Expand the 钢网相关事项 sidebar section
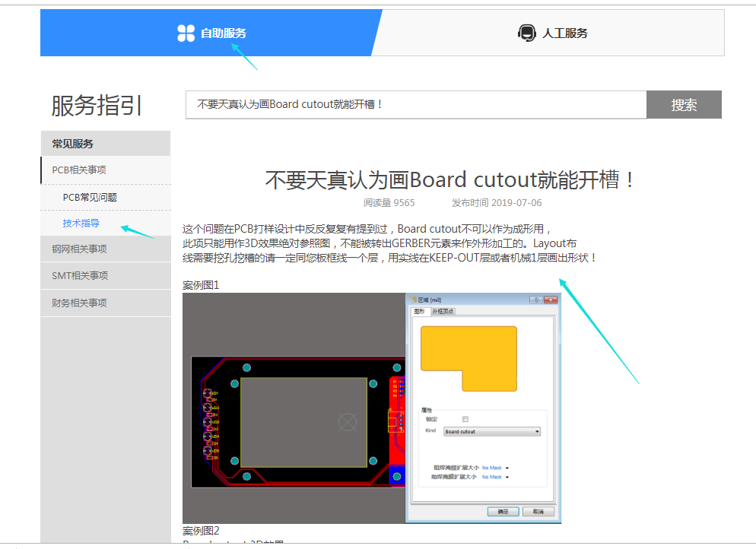The height and width of the screenshot is (549, 756). tap(79, 249)
